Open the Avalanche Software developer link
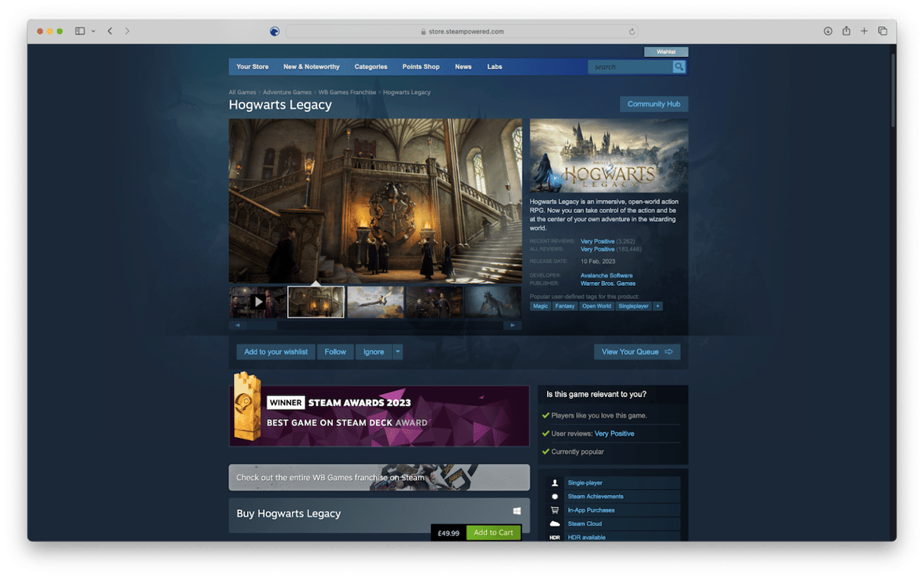924x578 pixels. [x=606, y=275]
